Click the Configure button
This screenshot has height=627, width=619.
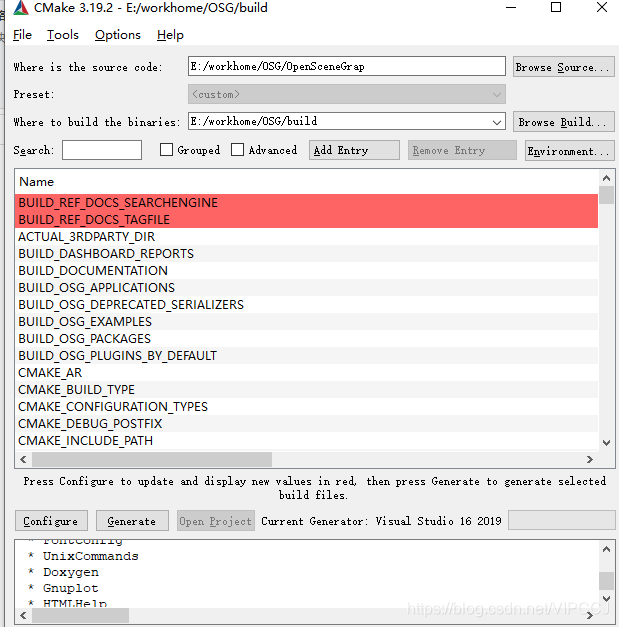click(x=51, y=521)
